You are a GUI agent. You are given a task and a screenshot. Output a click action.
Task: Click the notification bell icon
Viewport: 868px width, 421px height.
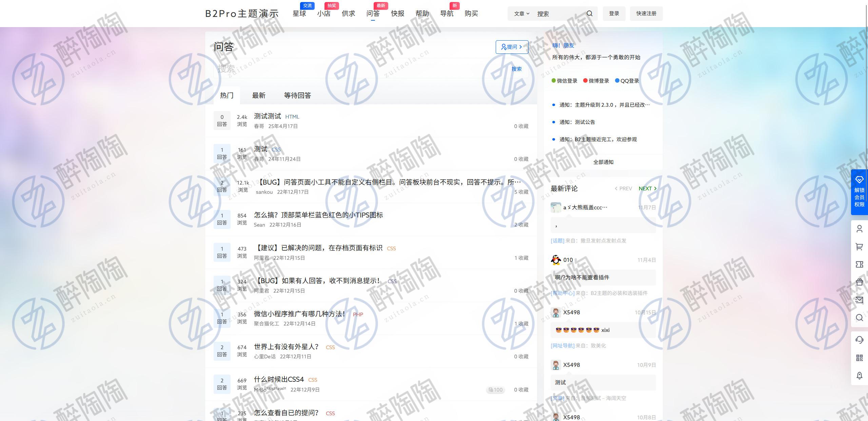click(859, 375)
